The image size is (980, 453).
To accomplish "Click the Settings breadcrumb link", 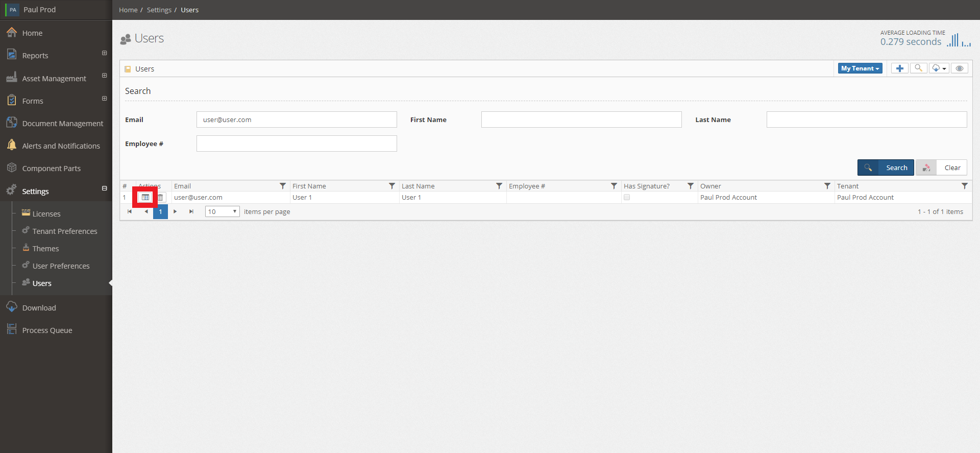I will pyautogui.click(x=159, y=10).
